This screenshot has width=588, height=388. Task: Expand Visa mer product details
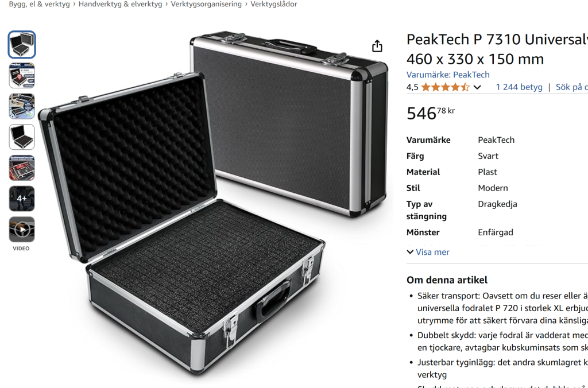[x=428, y=252]
